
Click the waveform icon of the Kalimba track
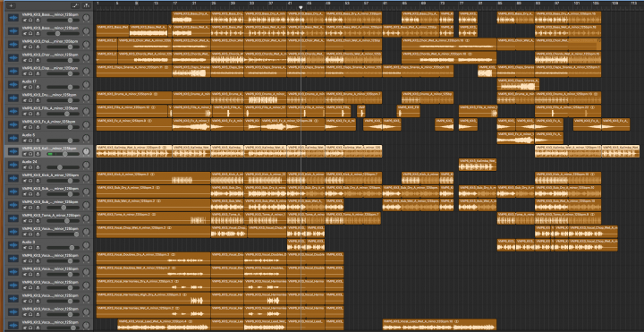point(14,151)
